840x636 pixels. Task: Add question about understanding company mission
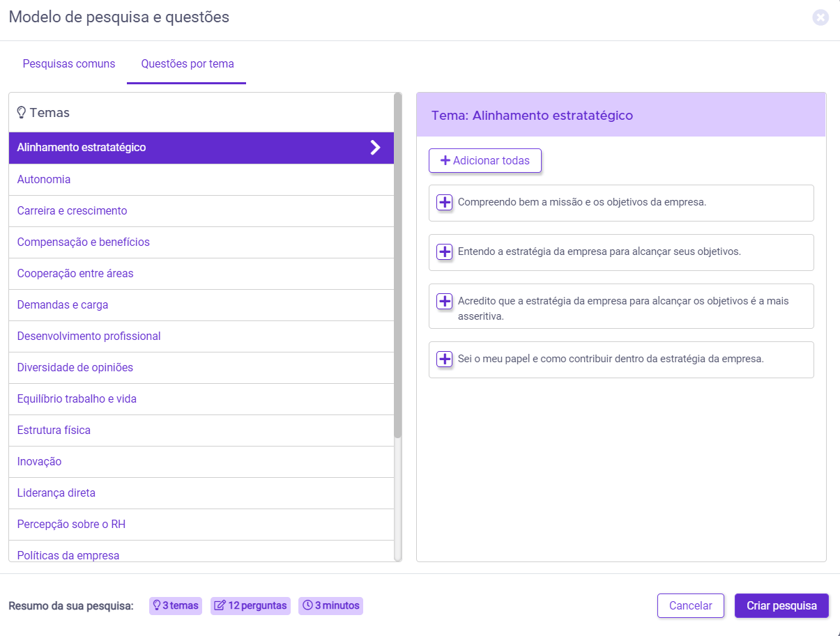(x=444, y=203)
